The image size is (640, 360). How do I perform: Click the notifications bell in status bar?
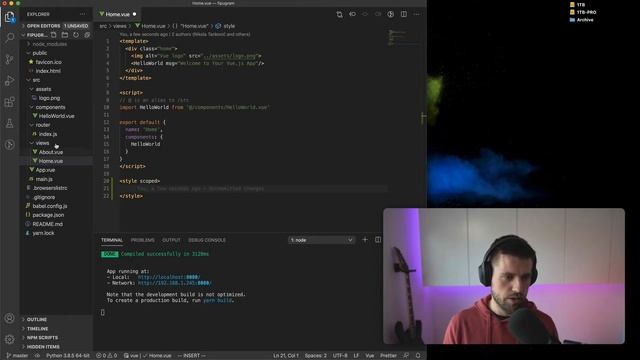[418, 356]
